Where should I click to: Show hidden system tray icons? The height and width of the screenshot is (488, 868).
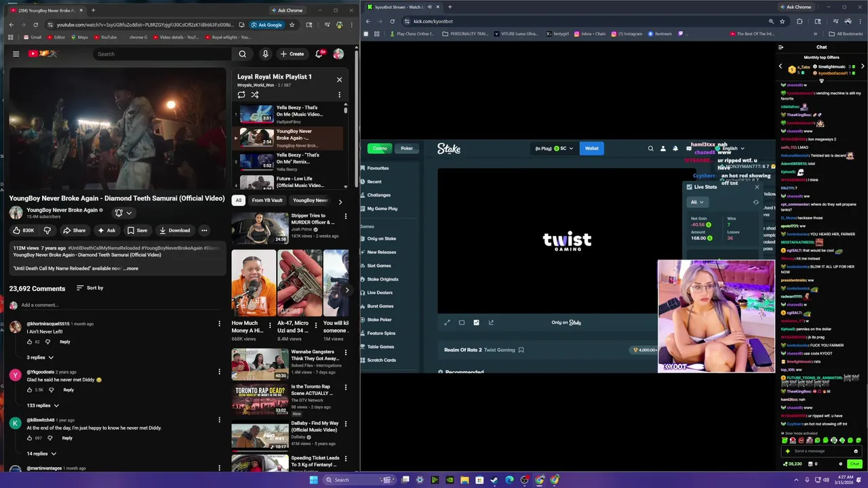(x=796, y=480)
